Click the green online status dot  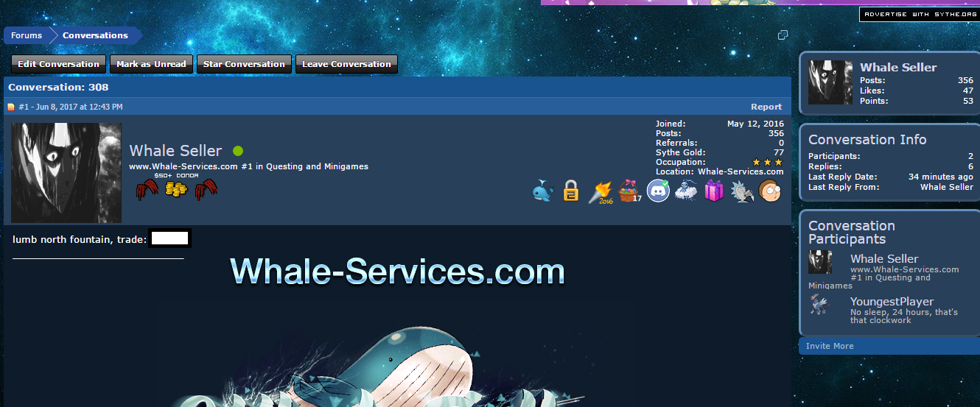238,151
